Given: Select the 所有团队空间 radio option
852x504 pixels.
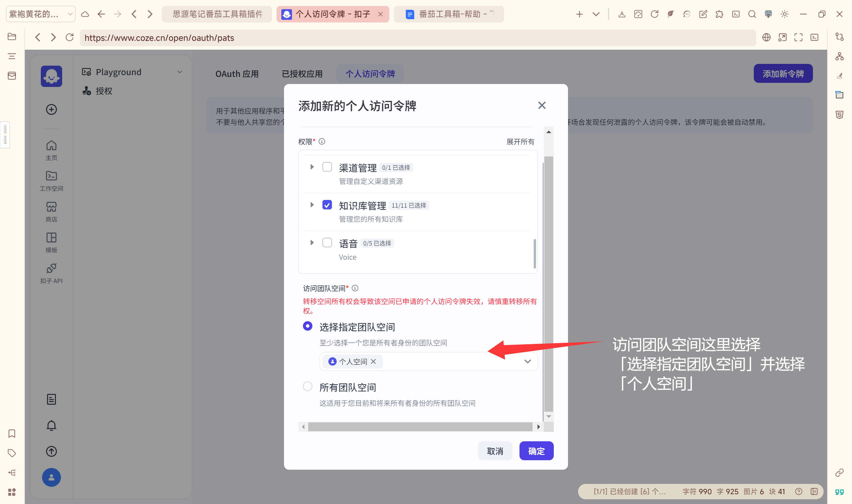Looking at the screenshot, I should point(307,387).
